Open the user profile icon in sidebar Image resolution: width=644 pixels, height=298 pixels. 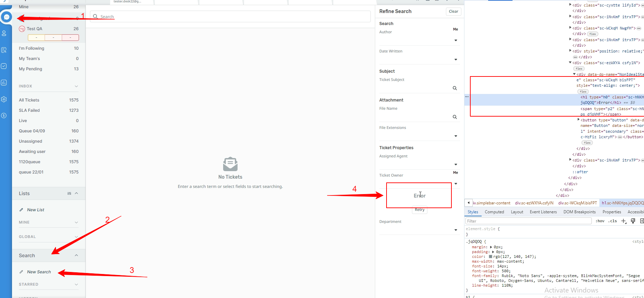point(4,33)
